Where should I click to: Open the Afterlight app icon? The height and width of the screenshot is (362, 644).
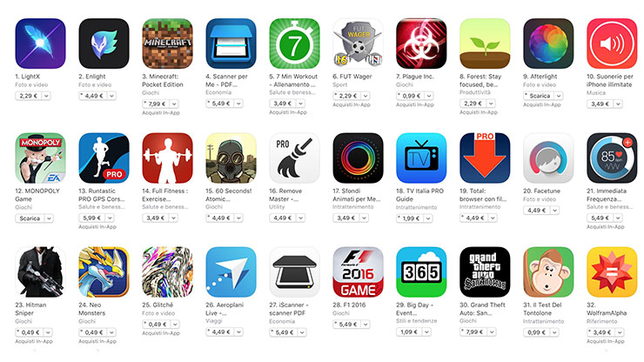click(x=548, y=44)
